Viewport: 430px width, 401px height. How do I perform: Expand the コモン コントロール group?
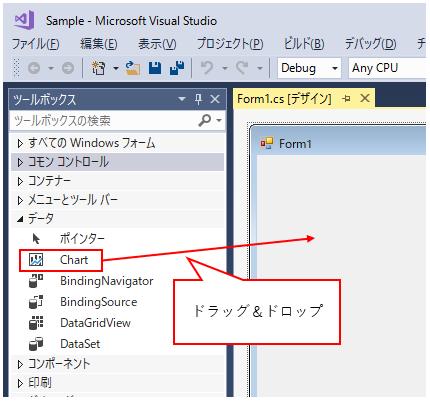click(20, 162)
